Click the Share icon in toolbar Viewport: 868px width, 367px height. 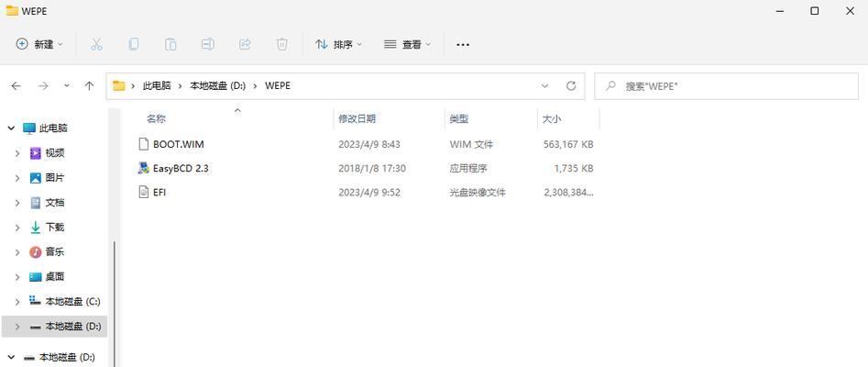[x=245, y=44]
